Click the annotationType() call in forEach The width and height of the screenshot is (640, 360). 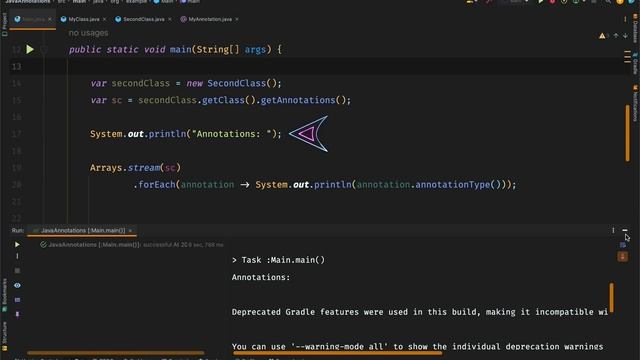459,184
